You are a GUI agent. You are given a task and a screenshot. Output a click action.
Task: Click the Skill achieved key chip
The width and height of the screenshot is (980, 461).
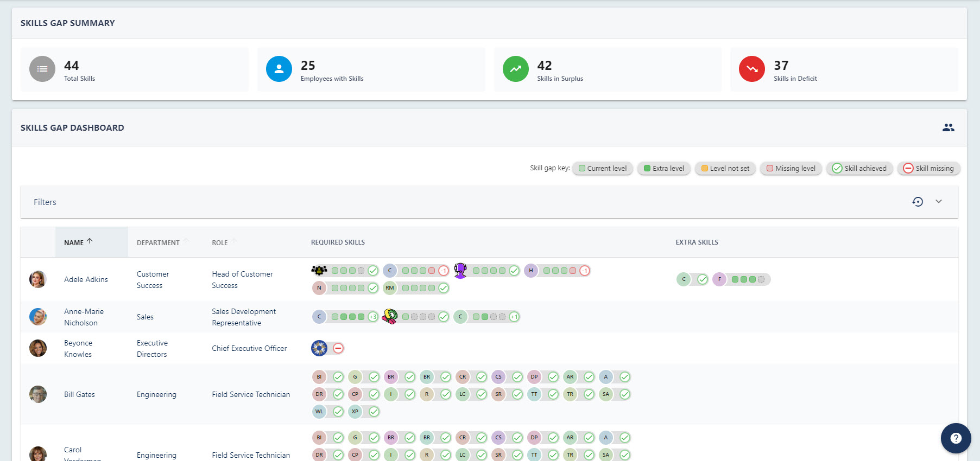pyautogui.click(x=859, y=168)
